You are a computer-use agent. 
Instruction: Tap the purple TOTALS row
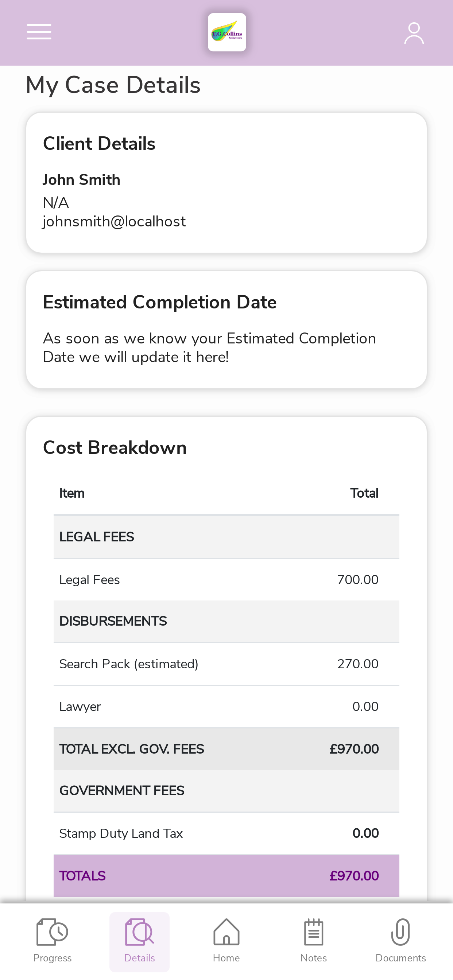click(226, 876)
